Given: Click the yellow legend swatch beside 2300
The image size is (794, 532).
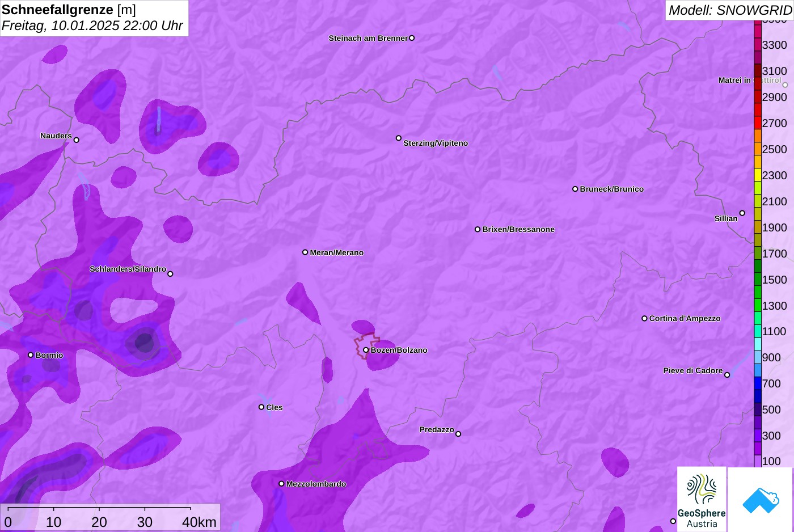Looking at the screenshot, I should [758, 175].
